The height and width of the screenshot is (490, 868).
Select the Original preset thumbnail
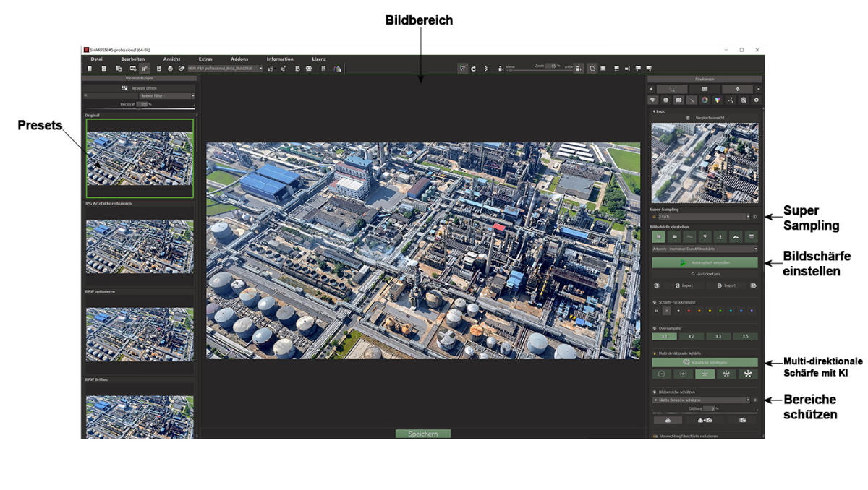140,158
